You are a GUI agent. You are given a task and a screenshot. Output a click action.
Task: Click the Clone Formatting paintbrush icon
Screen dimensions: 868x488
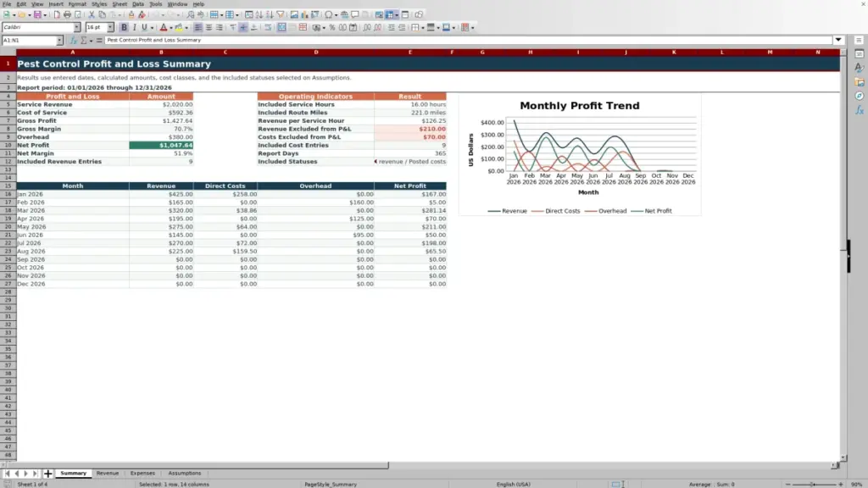131,15
